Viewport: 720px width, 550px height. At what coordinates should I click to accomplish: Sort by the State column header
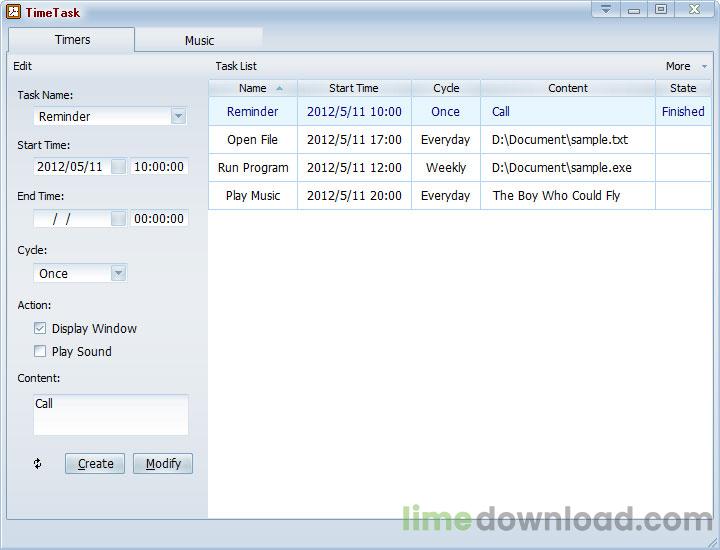[683, 88]
